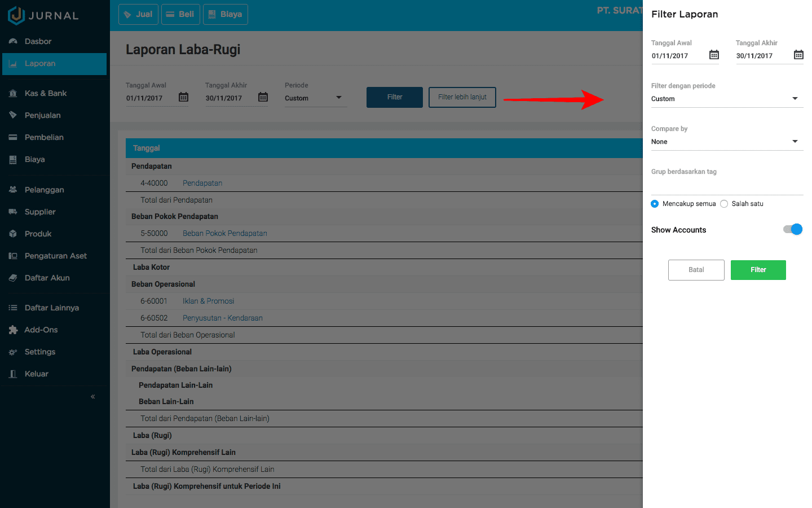812x508 pixels.
Task: Expand the Filter dengan periode dropdown
Action: pos(727,99)
